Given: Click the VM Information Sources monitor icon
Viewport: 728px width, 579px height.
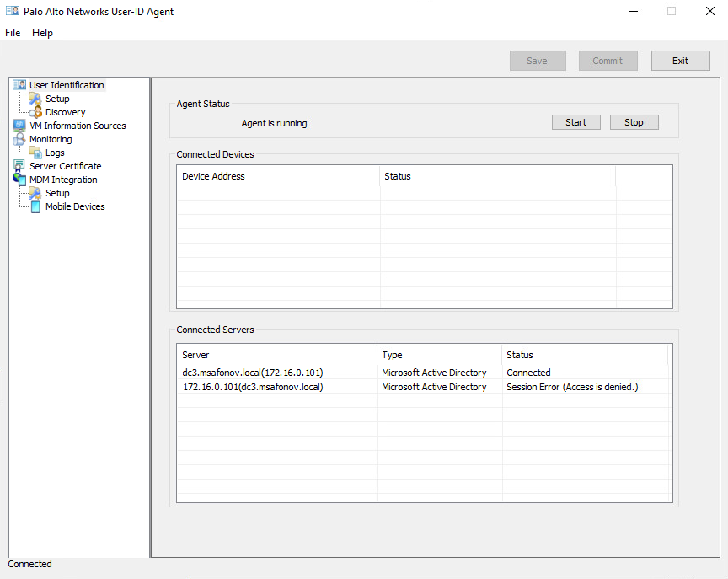Looking at the screenshot, I should coord(19,126).
